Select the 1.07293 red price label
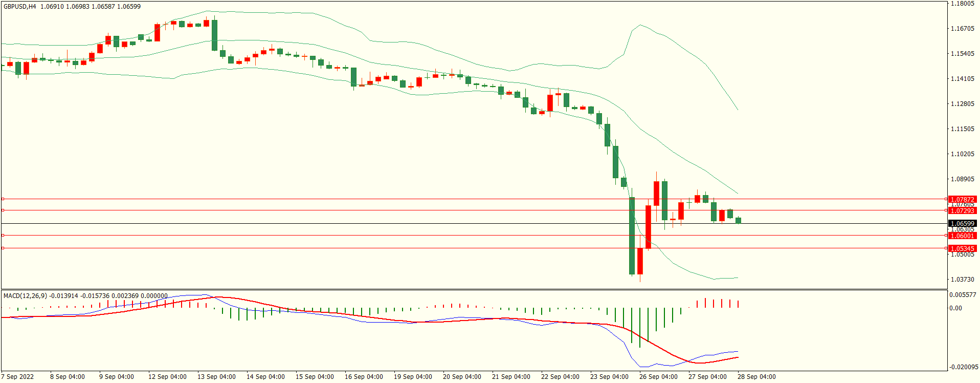Screen dimensions: 980x383 click(x=962, y=210)
